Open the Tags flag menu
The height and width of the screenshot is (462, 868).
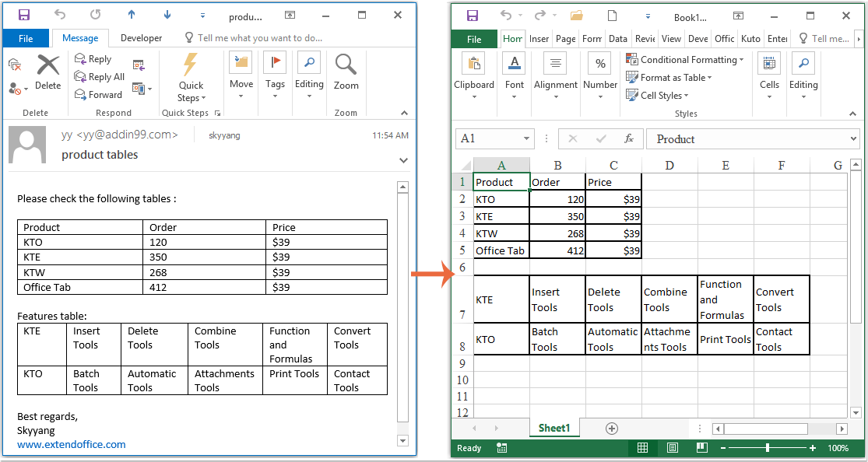click(x=275, y=76)
